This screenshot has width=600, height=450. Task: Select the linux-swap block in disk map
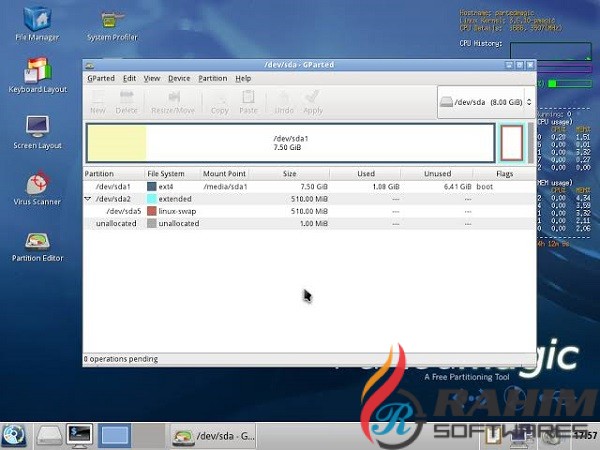point(512,143)
